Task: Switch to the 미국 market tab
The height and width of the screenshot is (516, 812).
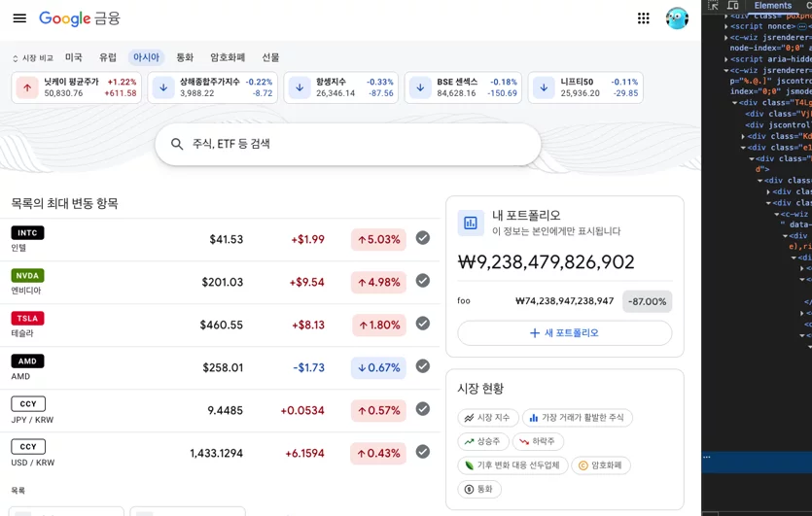Action: pos(74,57)
